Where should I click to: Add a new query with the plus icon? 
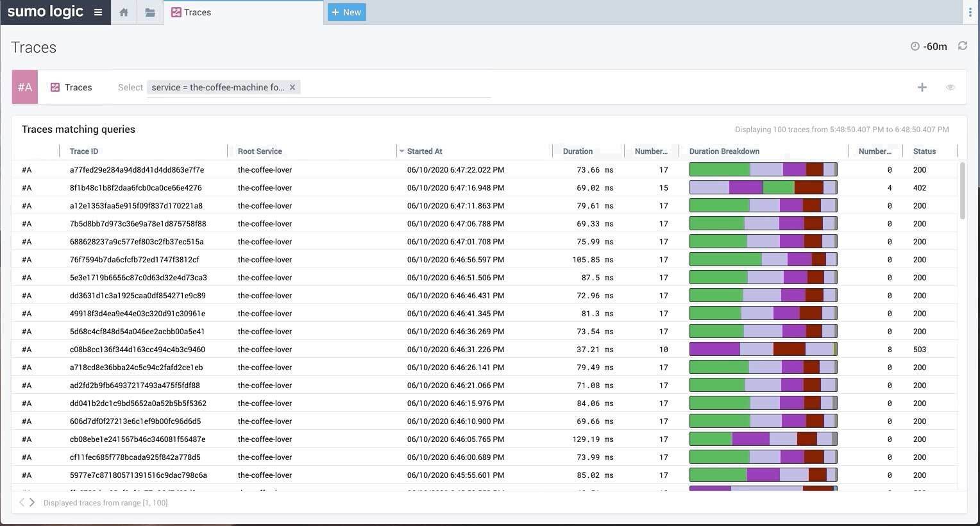pyautogui.click(x=922, y=87)
